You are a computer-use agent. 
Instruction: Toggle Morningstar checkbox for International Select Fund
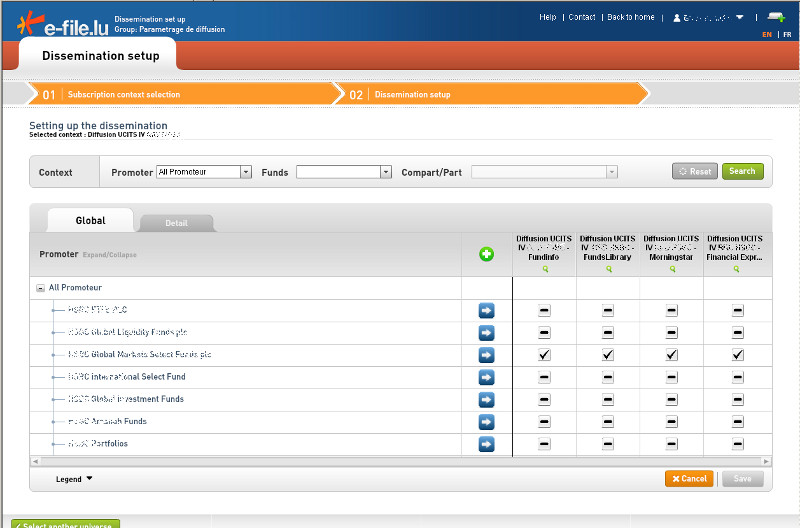pyautogui.click(x=672, y=377)
